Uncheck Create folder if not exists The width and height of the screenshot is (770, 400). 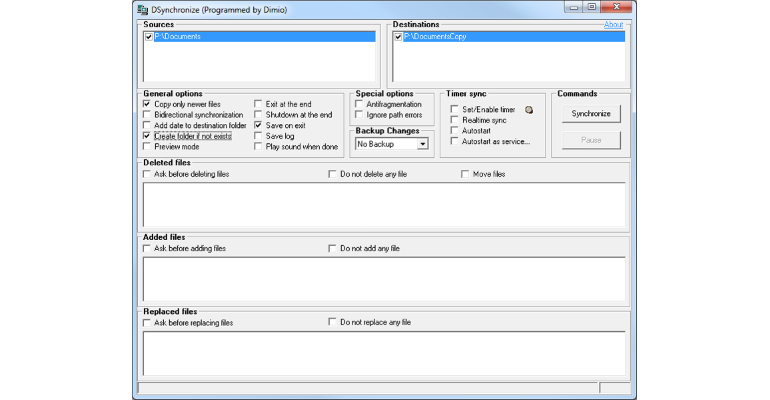tap(147, 136)
